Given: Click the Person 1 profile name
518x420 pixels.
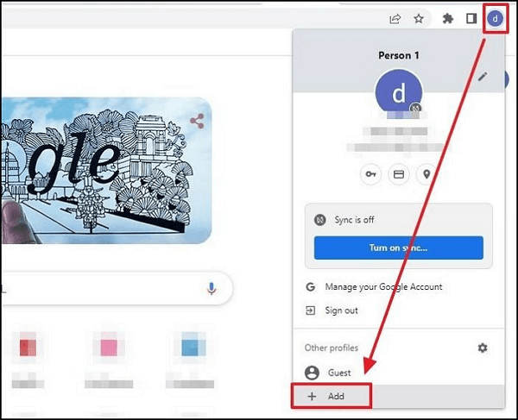Looking at the screenshot, I should (398, 55).
